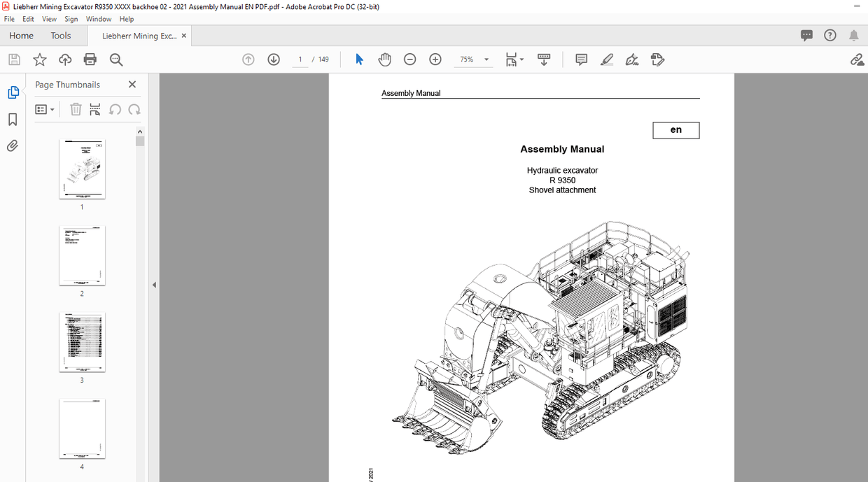The height and width of the screenshot is (482, 868).
Task: Toggle the selection tool arrow
Action: [359, 59]
